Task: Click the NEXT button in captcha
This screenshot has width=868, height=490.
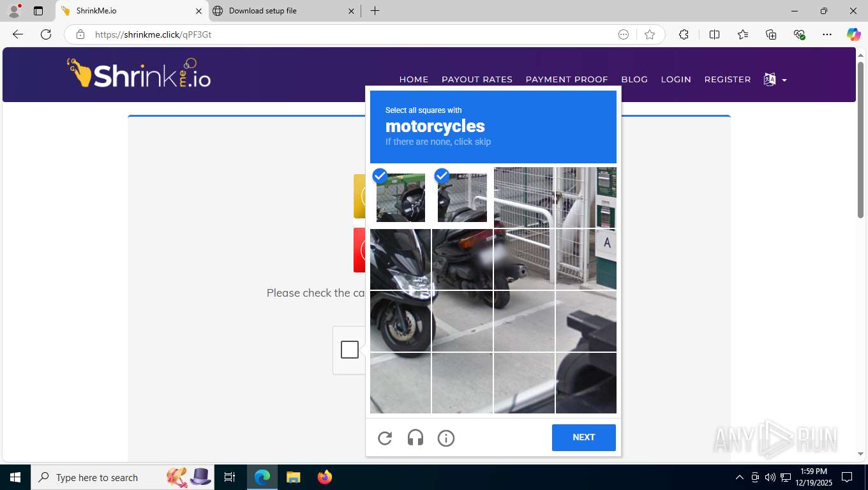Action: point(584,438)
